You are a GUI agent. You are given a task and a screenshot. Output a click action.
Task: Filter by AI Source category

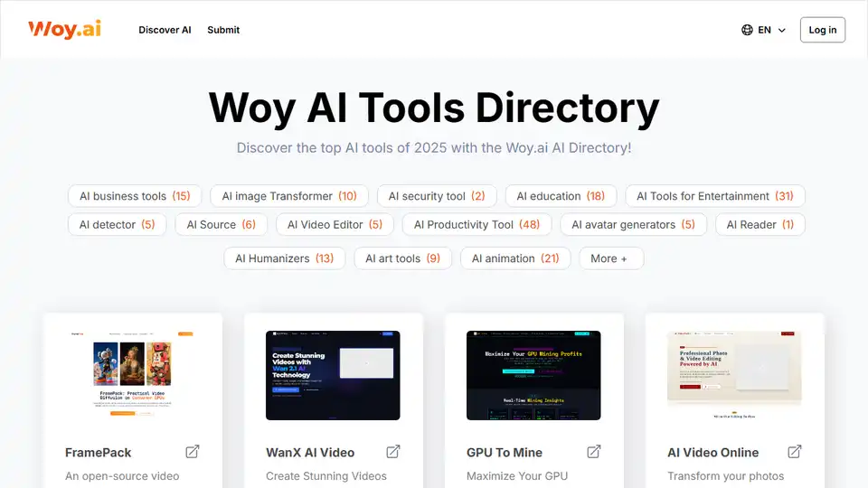(x=221, y=225)
